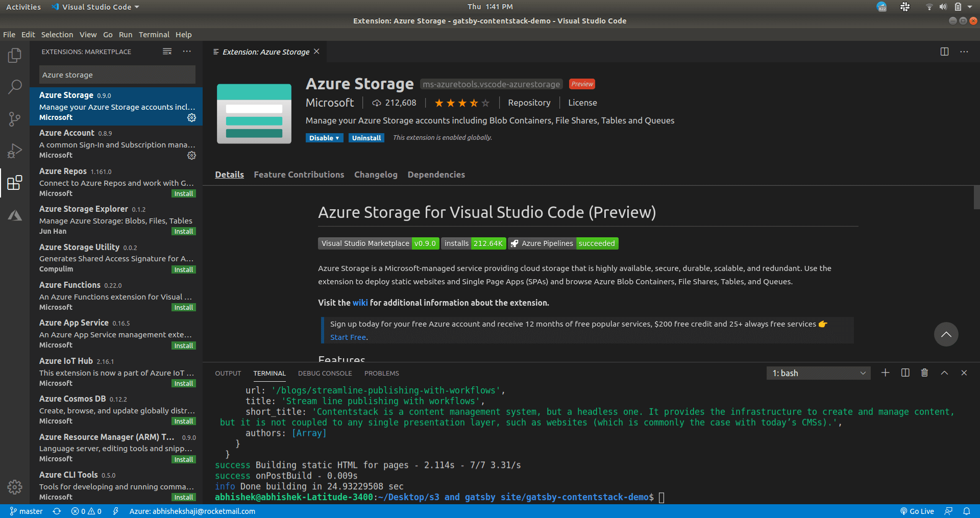Screen dimensions: 980x518
Task: Open the Repository link
Action: click(x=529, y=103)
